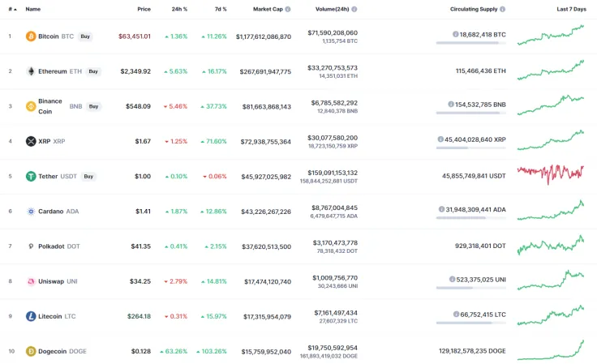Click info icon beside 18,682,418 BTC supply
This screenshot has width=597, height=364.
(x=455, y=34)
